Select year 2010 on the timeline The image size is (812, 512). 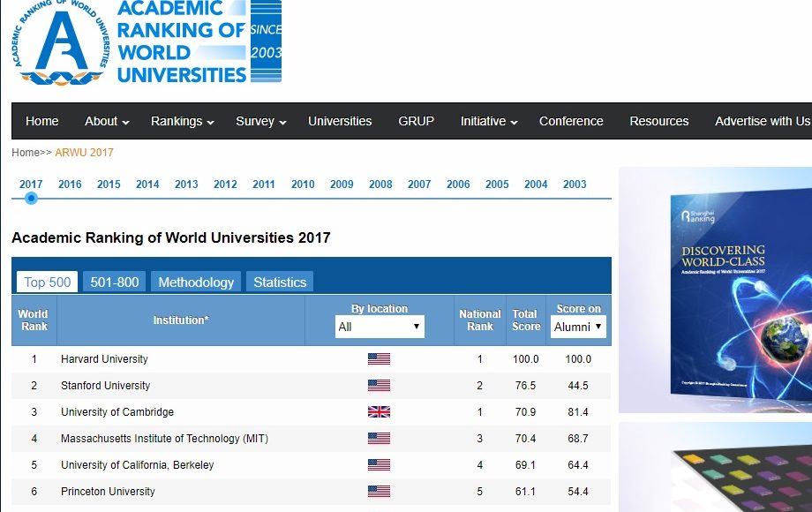point(303,184)
